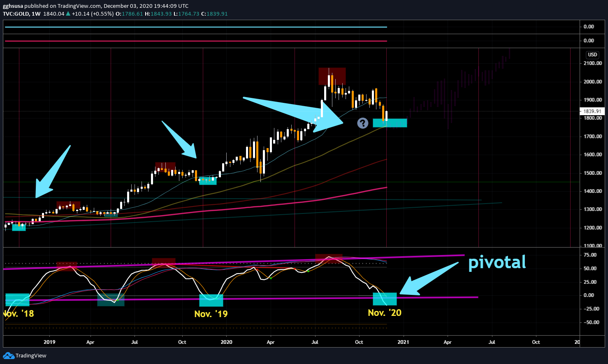The height and width of the screenshot is (364, 608).
Task: Select the Nov. '20 text annotation
Action: click(x=385, y=313)
